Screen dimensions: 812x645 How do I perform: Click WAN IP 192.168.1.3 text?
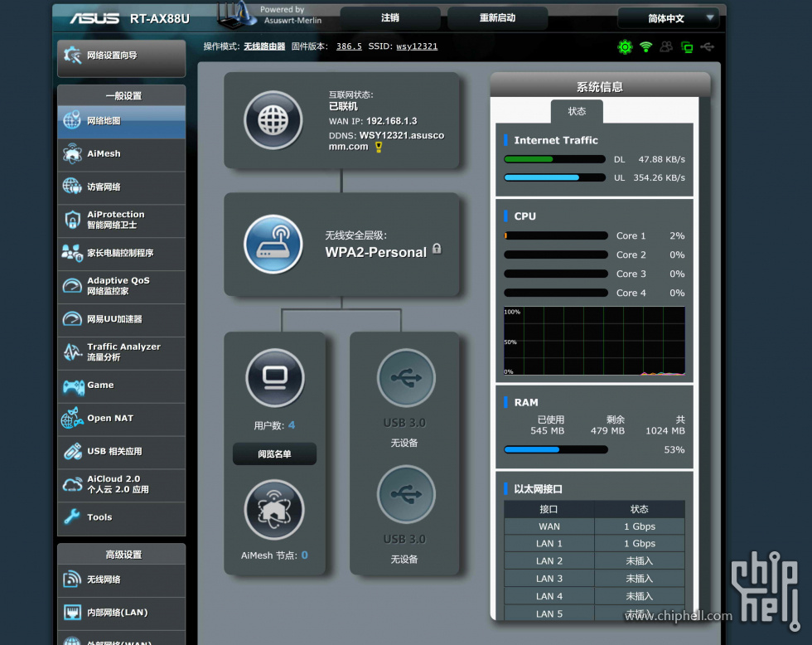point(391,121)
